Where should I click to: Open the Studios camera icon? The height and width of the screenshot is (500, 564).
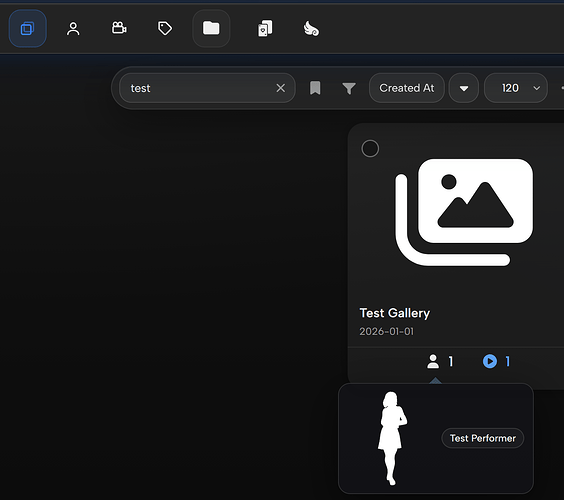pos(119,28)
